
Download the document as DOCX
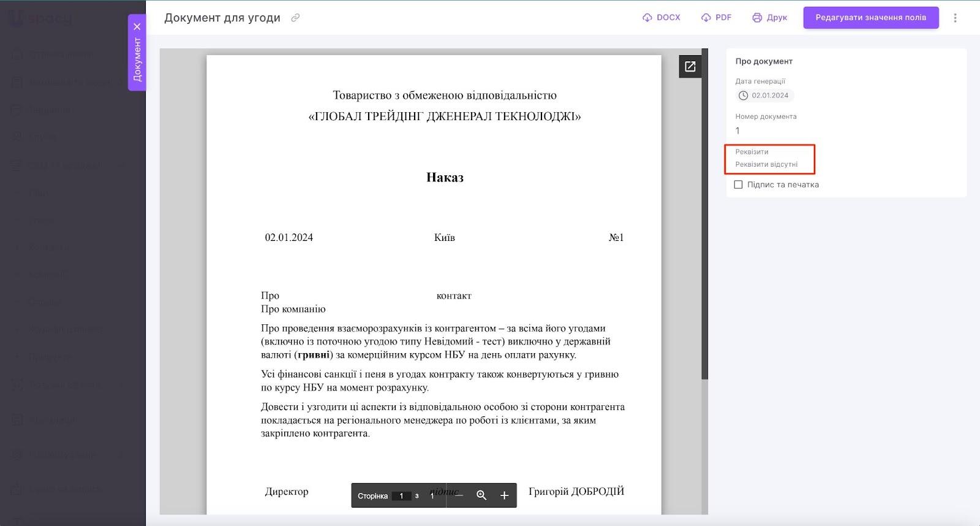point(661,17)
